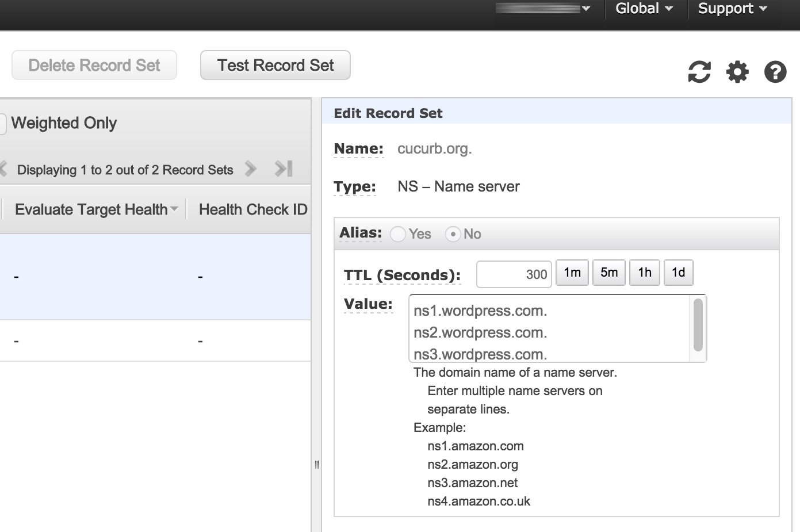Set TTL to 1h
Image resolution: width=800 pixels, height=532 pixels.
click(644, 273)
